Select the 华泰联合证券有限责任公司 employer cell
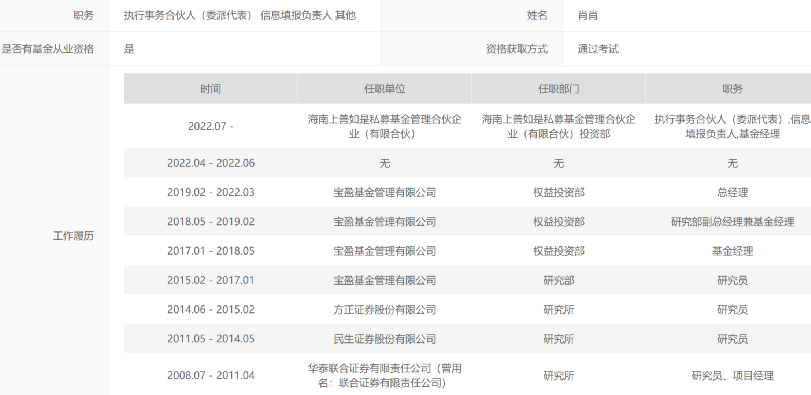Image resolution: width=811 pixels, height=395 pixels. coord(384,376)
